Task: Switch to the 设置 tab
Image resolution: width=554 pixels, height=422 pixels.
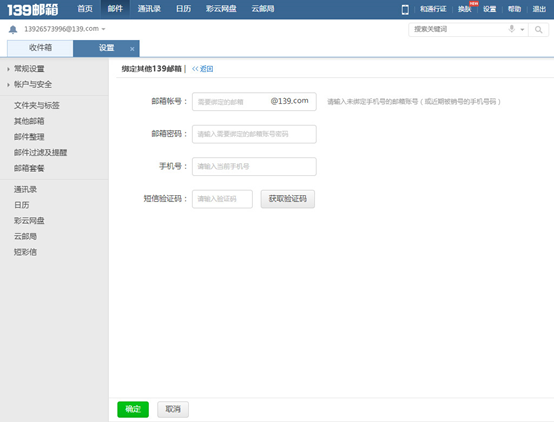Action: (106, 48)
